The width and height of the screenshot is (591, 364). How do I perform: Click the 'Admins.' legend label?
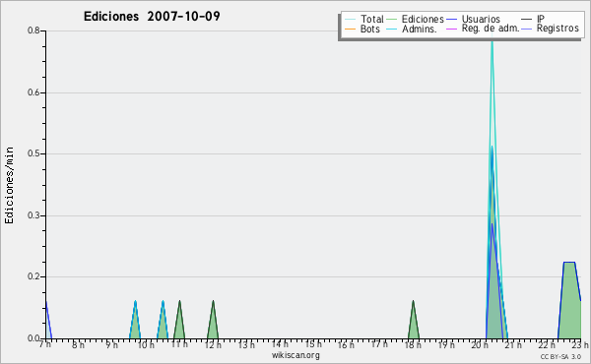click(x=420, y=29)
